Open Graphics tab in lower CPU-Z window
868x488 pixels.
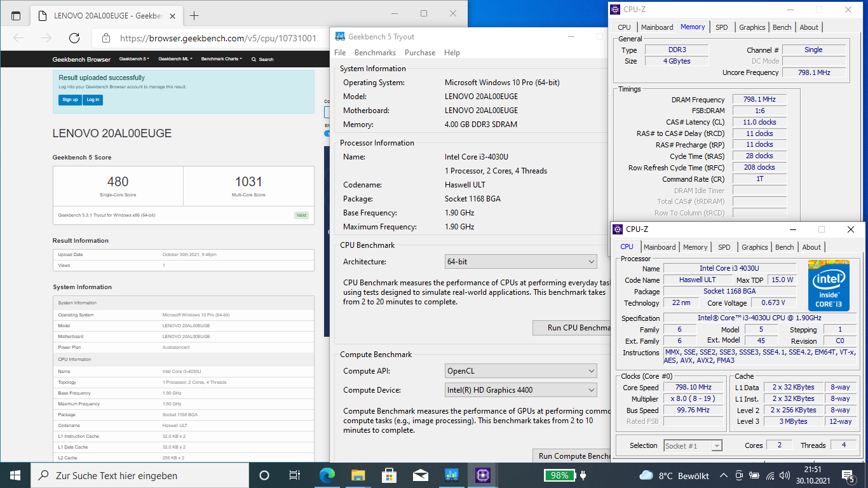click(x=755, y=247)
